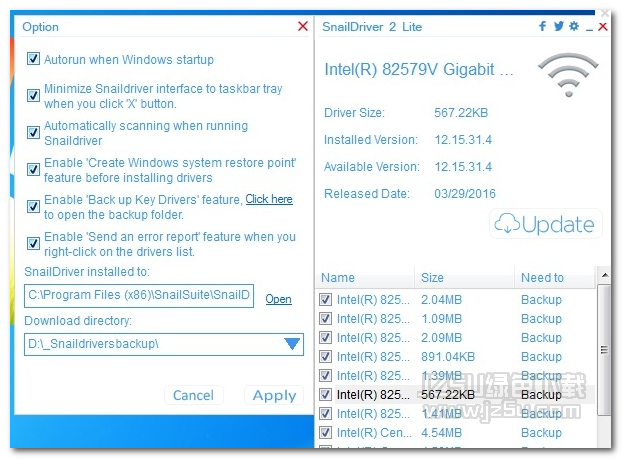The height and width of the screenshot is (459, 622).
Task: Open settings gear in SnailDriver title bar
Action: pyautogui.click(x=574, y=26)
